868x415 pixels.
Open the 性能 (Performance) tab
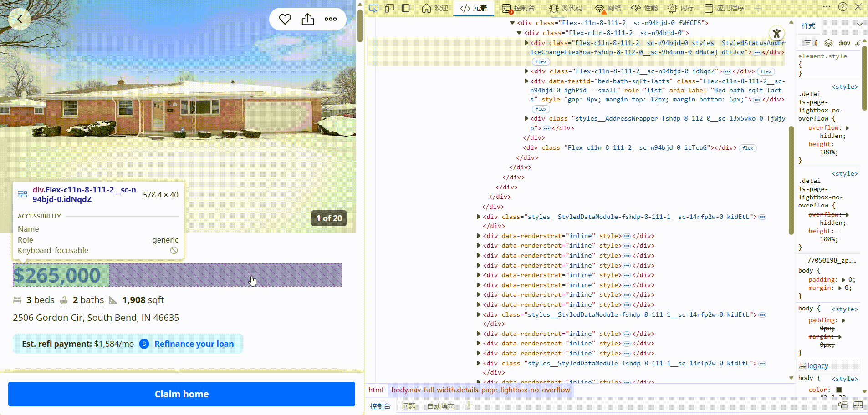[x=644, y=8]
